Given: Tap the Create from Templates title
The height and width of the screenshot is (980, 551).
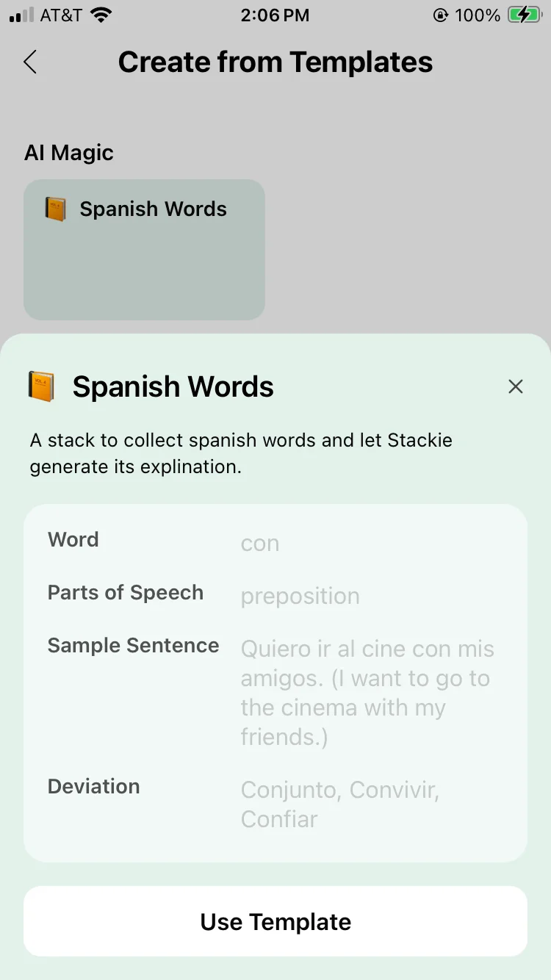Looking at the screenshot, I should (275, 62).
